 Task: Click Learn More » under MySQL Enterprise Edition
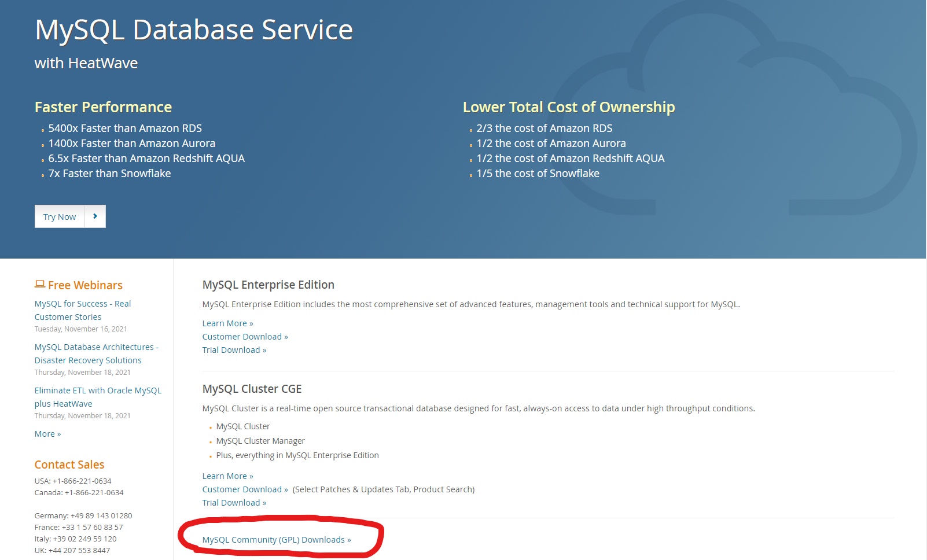227,323
